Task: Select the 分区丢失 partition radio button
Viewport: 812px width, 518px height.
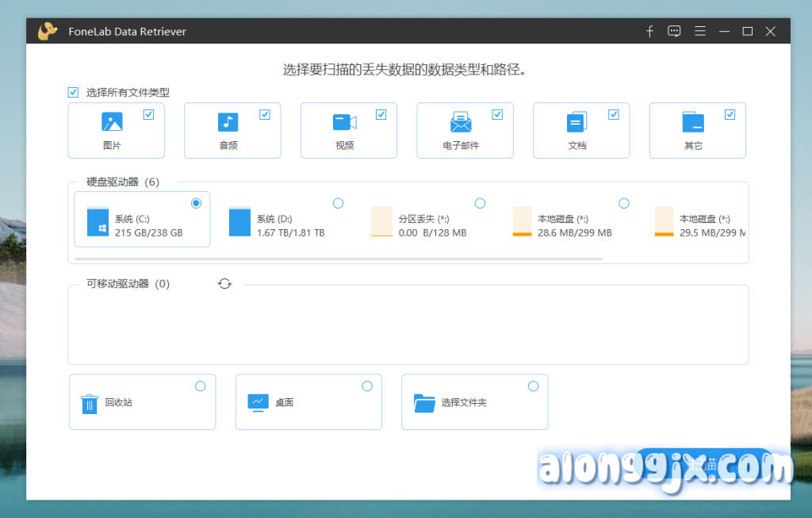Action: pyautogui.click(x=480, y=204)
